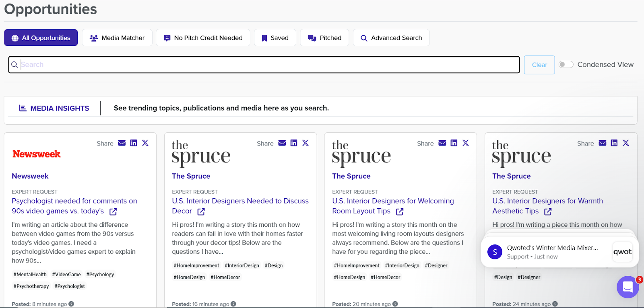
Task: Switch to No Pitch Credit Needed tab
Action: 203,38
